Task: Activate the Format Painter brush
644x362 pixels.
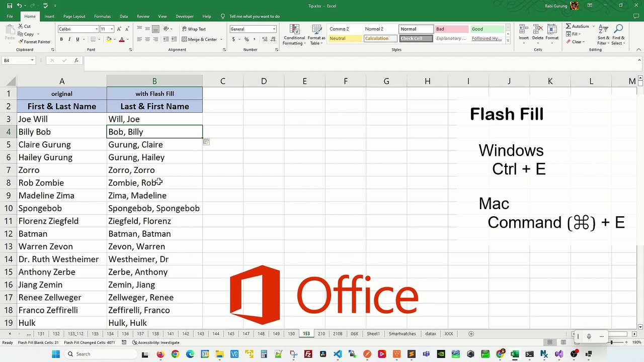Action: pyautogui.click(x=21, y=42)
